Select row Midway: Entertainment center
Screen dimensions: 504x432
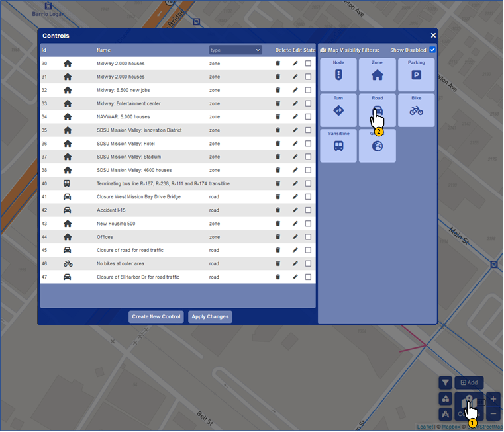[x=177, y=103]
